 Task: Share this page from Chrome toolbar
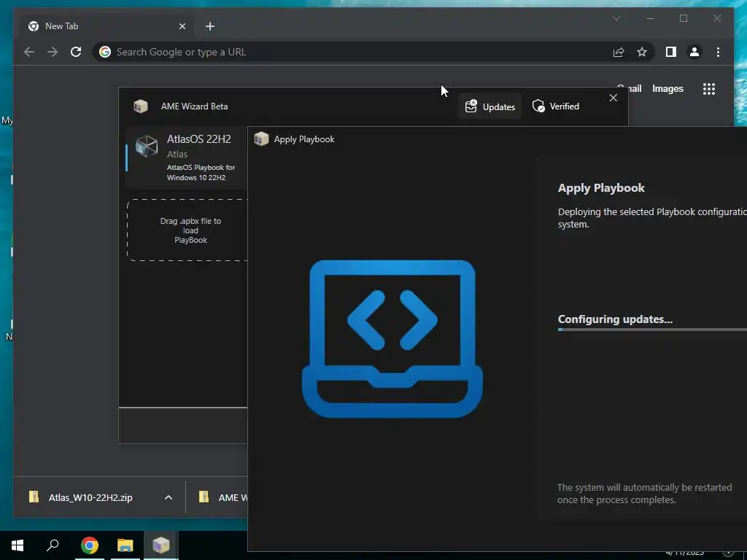619,52
